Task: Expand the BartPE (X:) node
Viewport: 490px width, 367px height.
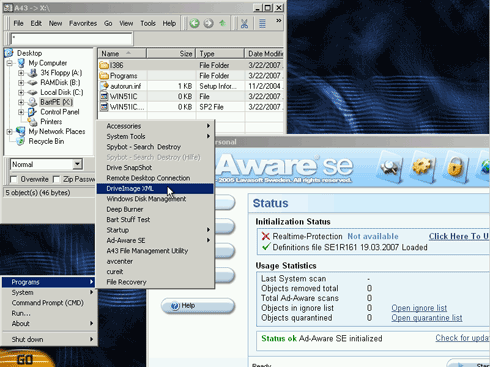Action: coord(21,102)
